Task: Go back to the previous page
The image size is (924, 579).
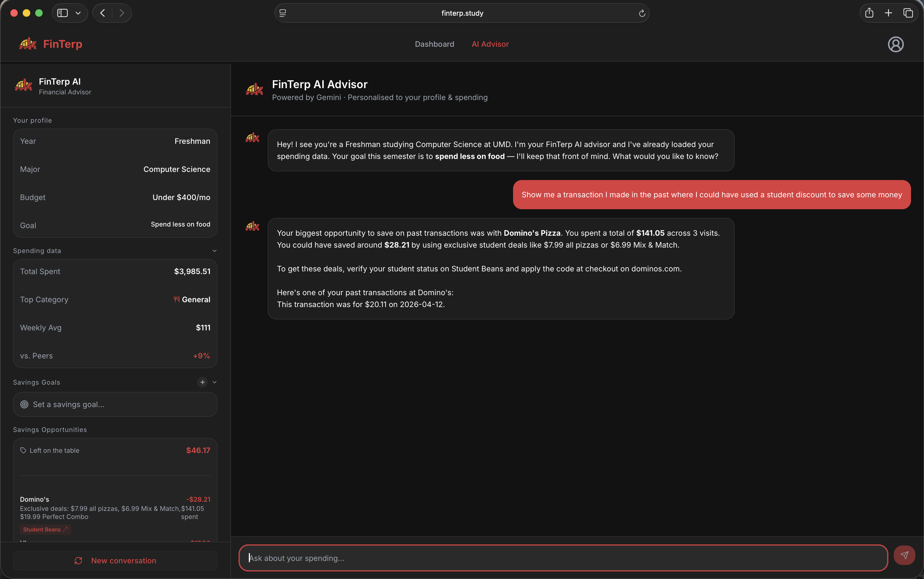Action: pyautogui.click(x=102, y=13)
